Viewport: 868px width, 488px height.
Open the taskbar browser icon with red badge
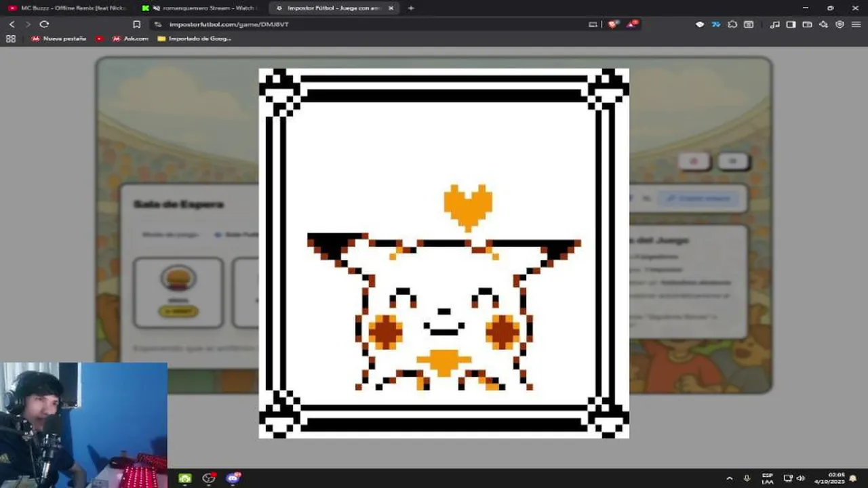pos(209,478)
